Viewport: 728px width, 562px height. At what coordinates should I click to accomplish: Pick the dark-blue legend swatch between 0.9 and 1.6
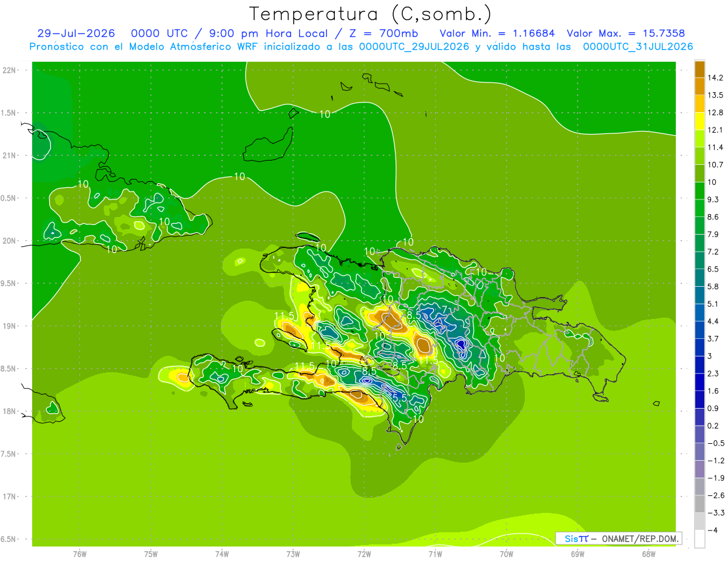click(699, 399)
